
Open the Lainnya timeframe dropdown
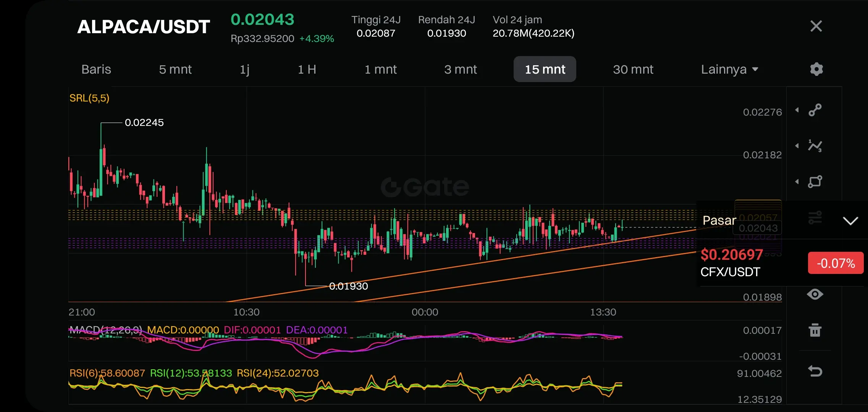pyautogui.click(x=729, y=69)
